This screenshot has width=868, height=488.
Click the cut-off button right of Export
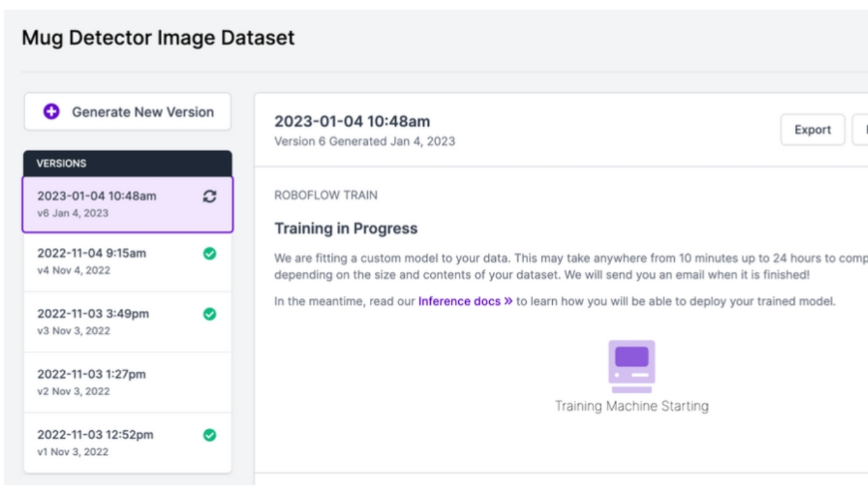pos(860,130)
